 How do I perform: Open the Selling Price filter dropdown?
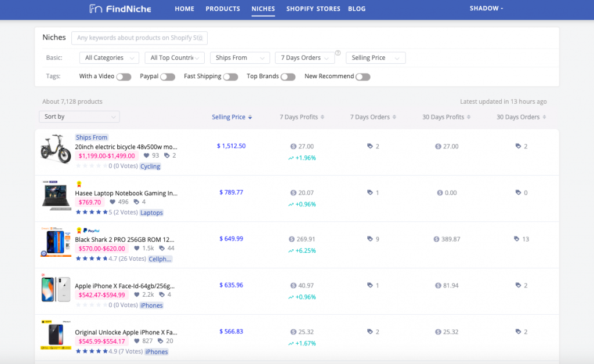coord(376,58)
